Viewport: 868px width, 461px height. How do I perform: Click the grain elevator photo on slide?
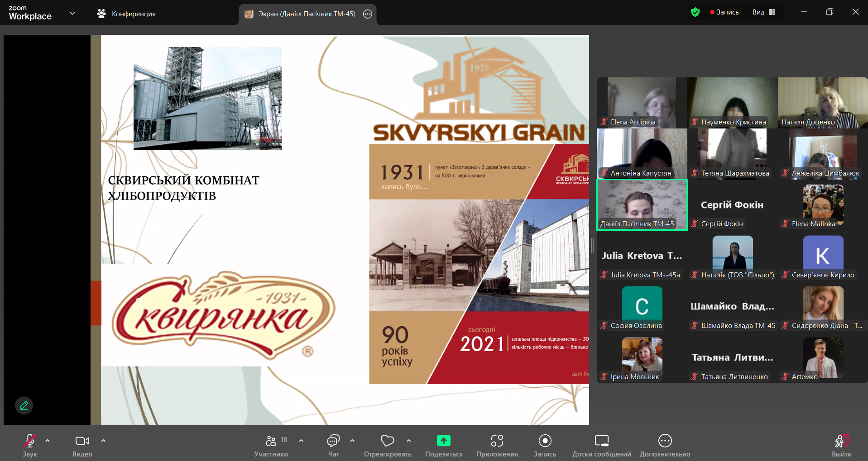tap(207, 98)
